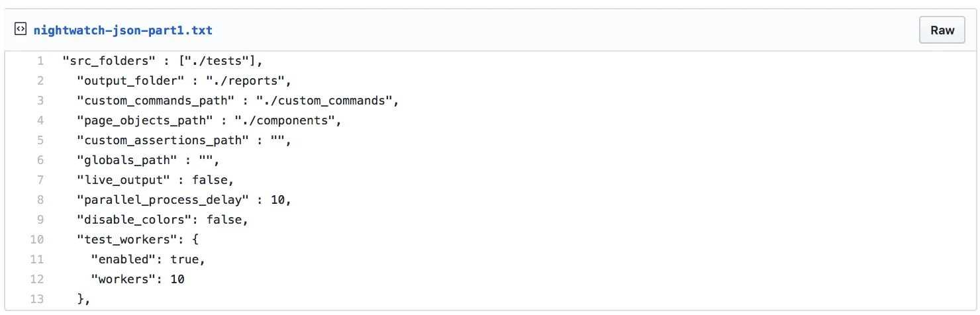Select line number 6

point(40,160)
